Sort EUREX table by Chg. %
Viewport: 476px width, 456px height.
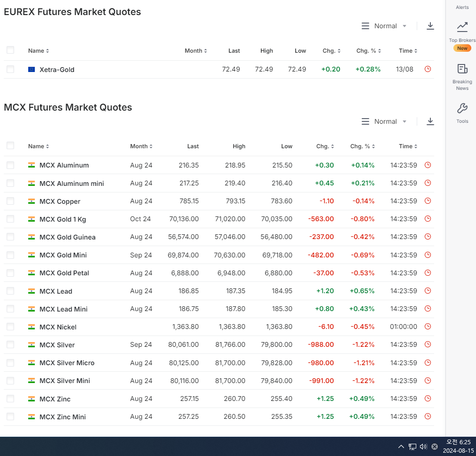(369, 51)
